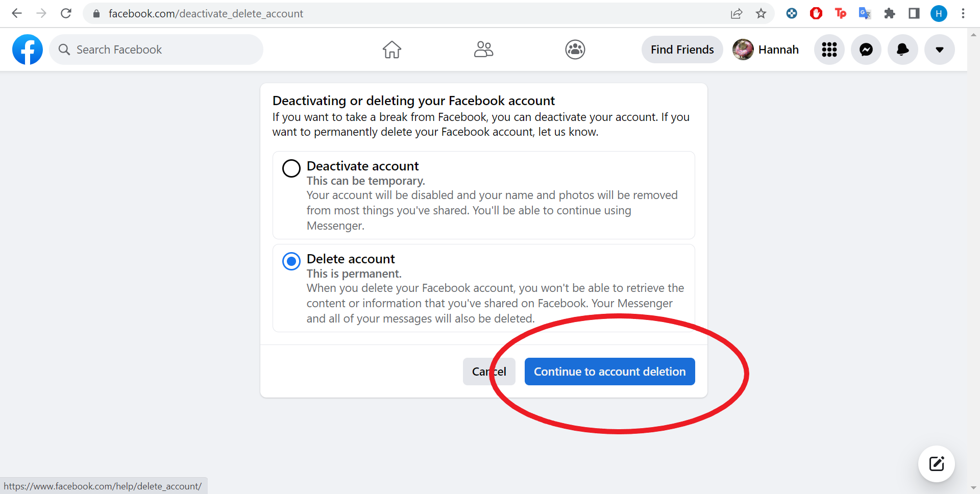Open the Friends icon in navigation
This screenshot has width=980, height=494.
pyautogui.click(x=483, y=50)
